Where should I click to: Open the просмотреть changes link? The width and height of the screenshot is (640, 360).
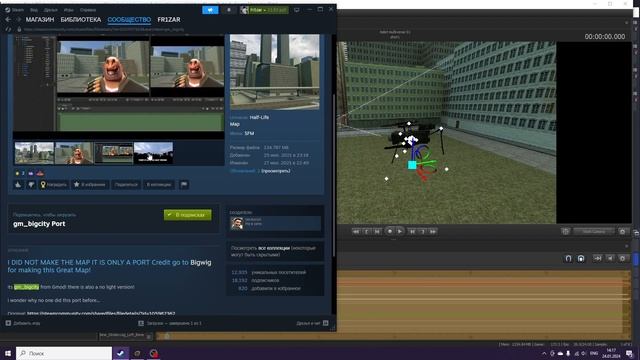(276, 171)
